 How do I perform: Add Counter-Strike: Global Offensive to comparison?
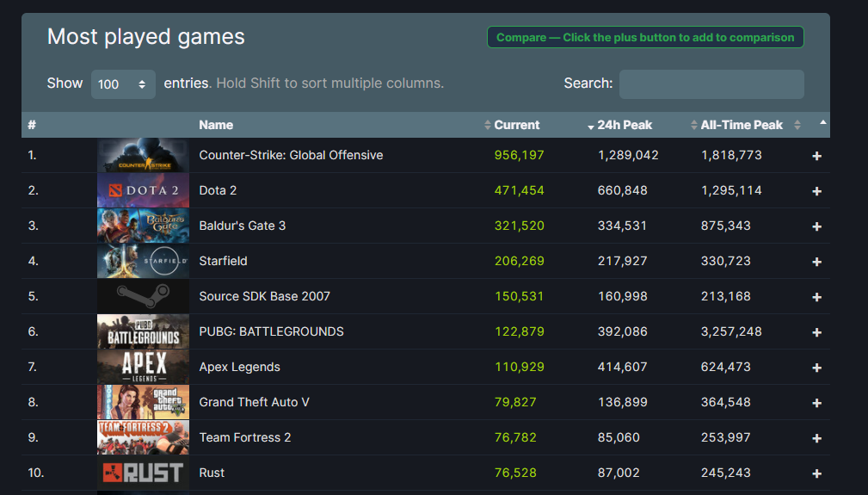[x=816, y=156]
